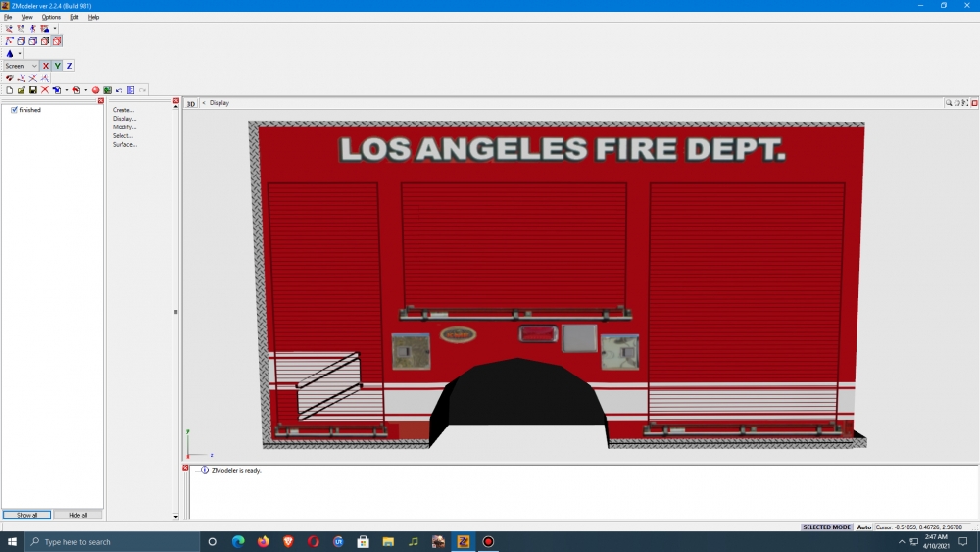Open the Edit menu
This screenshot has height=552, width=980.
[74, 17]
